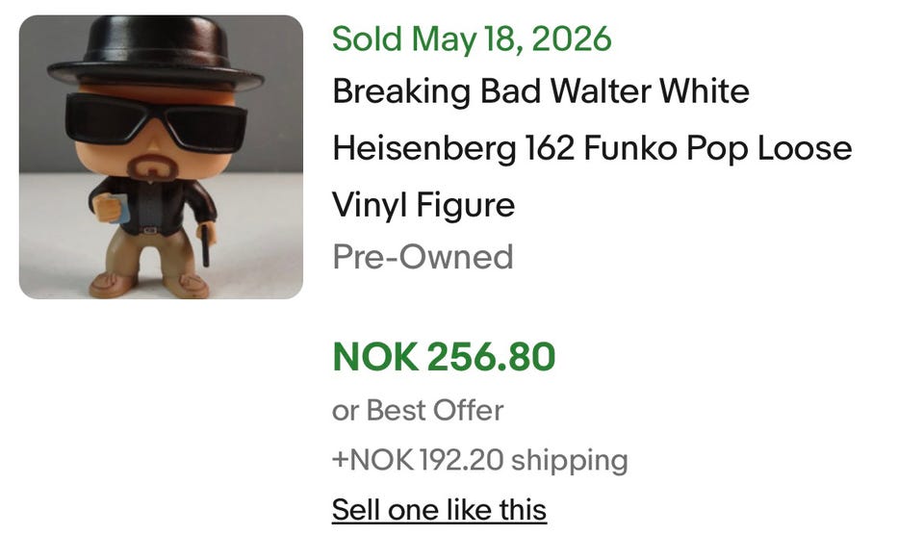Click the figure's brown goatee

(x=153, y=167)
